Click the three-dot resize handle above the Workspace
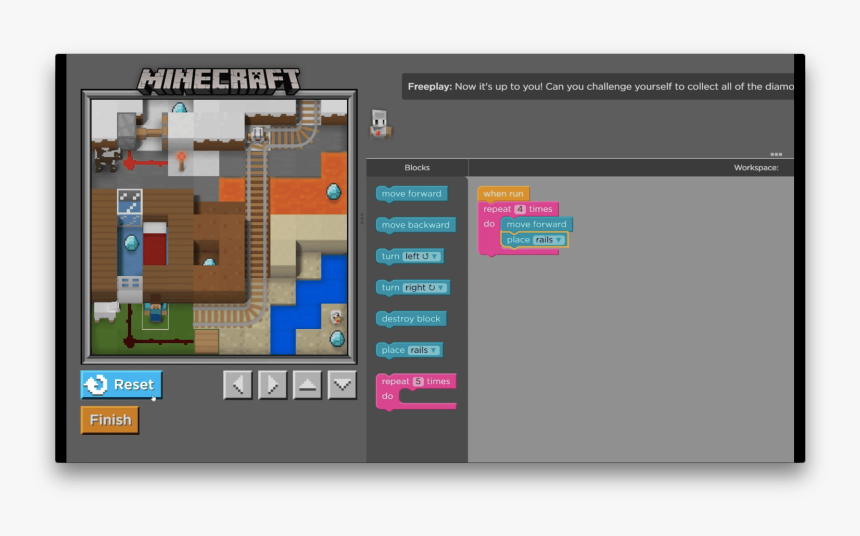This screenshot has width=860, height=536. (776, 154)
